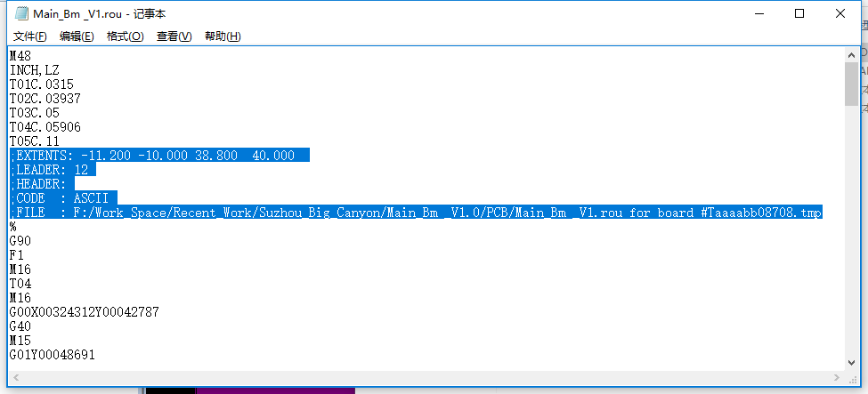Click the vertical scrollbar up arrow
This screenshot has width=868, height=394.
(x=852, y=55)
